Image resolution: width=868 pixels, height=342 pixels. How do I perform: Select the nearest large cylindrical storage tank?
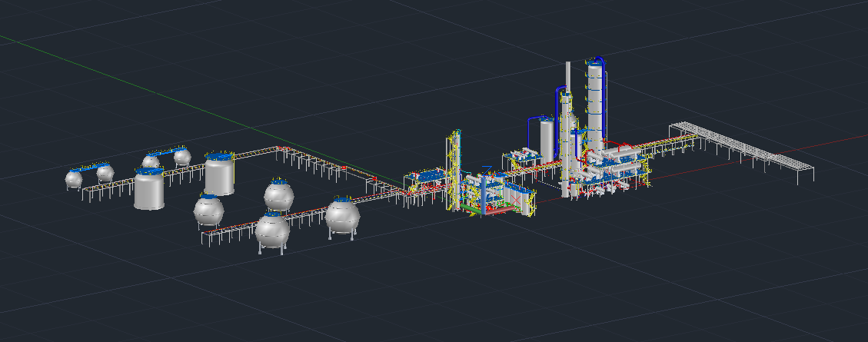[x=149, y=189]
